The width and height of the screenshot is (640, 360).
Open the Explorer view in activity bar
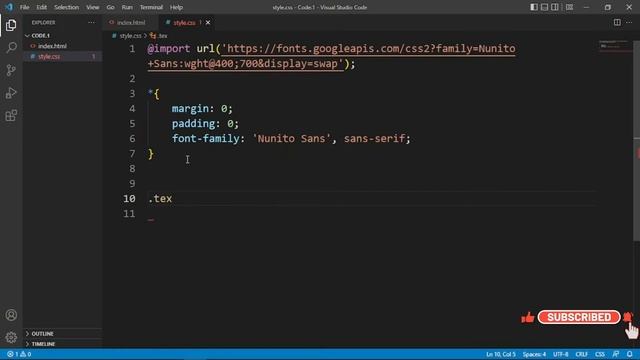tap(11, 25)
